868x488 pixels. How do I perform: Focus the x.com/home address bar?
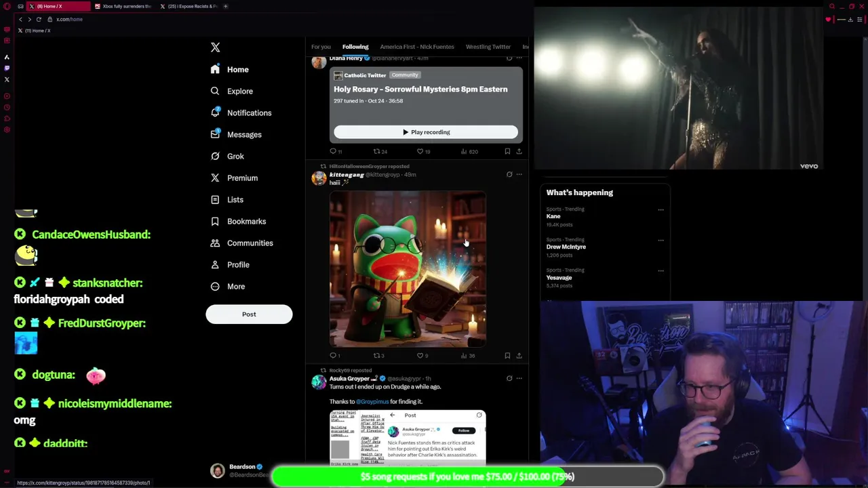[69, 19]
